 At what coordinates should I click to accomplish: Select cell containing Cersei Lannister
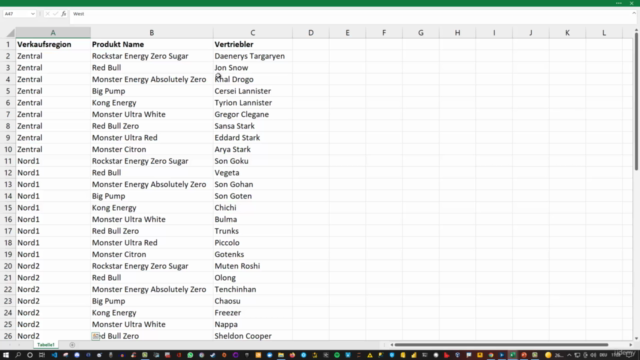(x=253, y=91)
